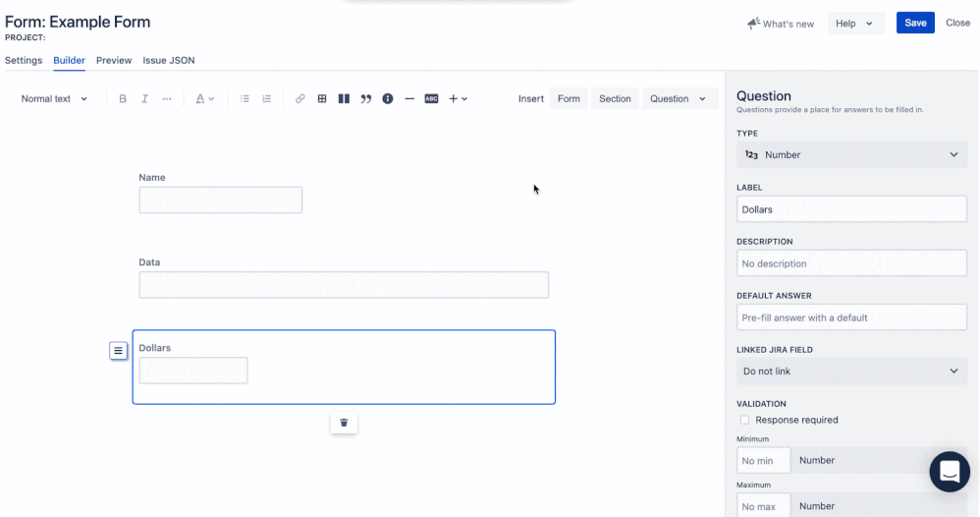Switch to the Issue JSON tab

[169, 60]
